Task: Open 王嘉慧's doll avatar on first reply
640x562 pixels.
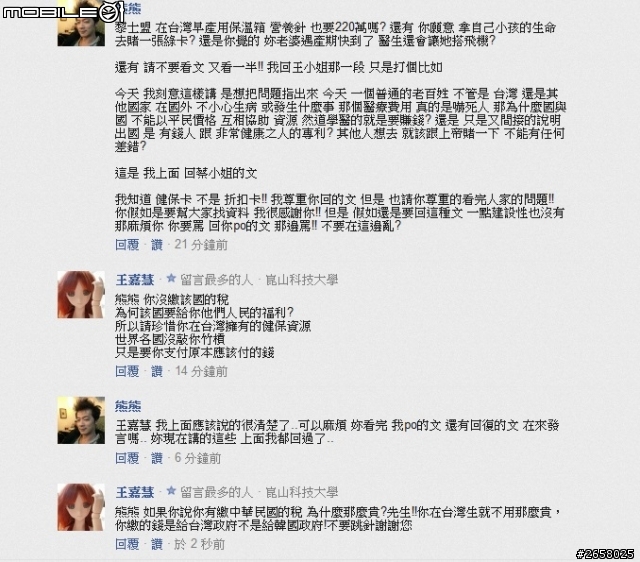Action: [x=81, y=294]
